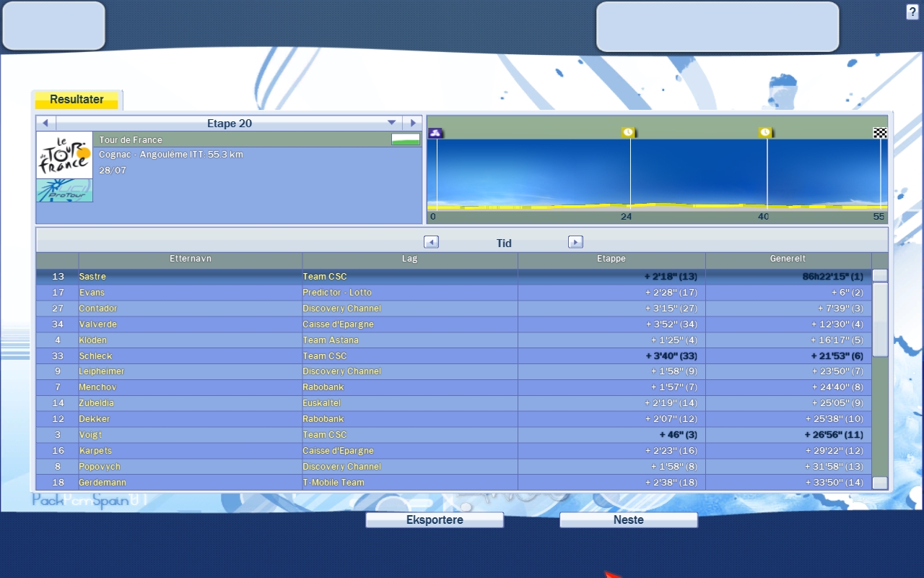
Task: Click the Eksportere button
Action: coord(435,519)
